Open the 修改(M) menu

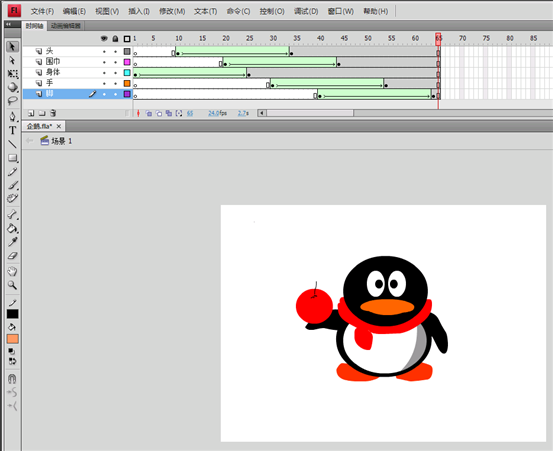[x=172, y=11]
